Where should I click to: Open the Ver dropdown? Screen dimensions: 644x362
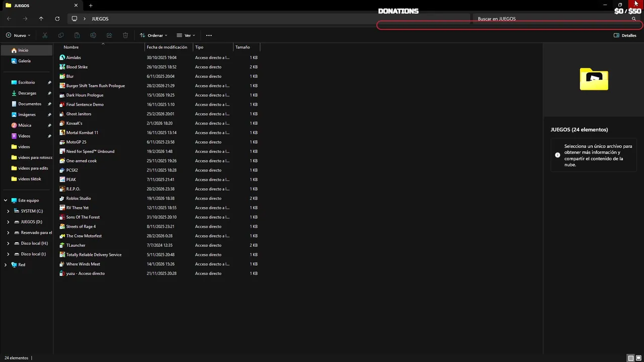coord(186,35)
